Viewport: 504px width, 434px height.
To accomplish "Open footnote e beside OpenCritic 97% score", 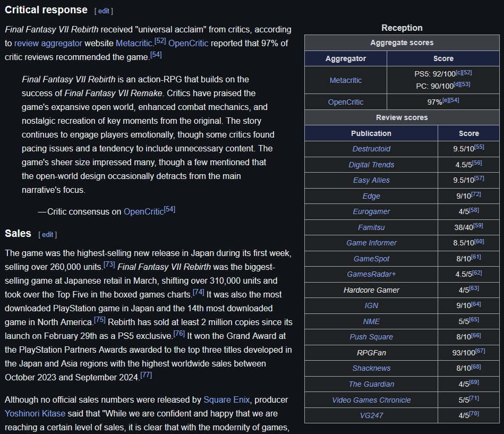I will coord(446,100).
